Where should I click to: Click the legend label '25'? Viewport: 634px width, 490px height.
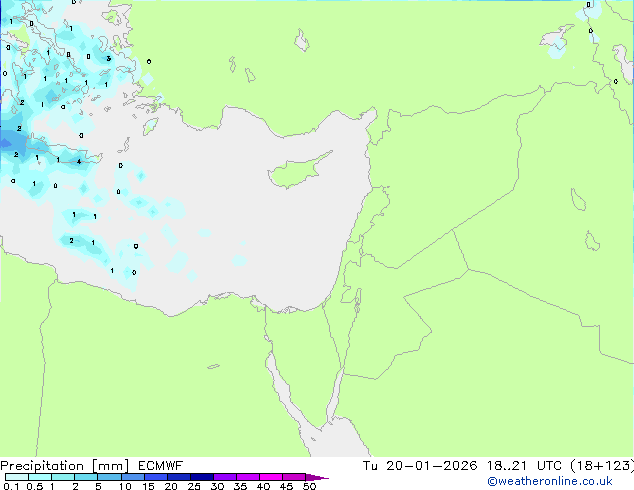click(194, 486)
